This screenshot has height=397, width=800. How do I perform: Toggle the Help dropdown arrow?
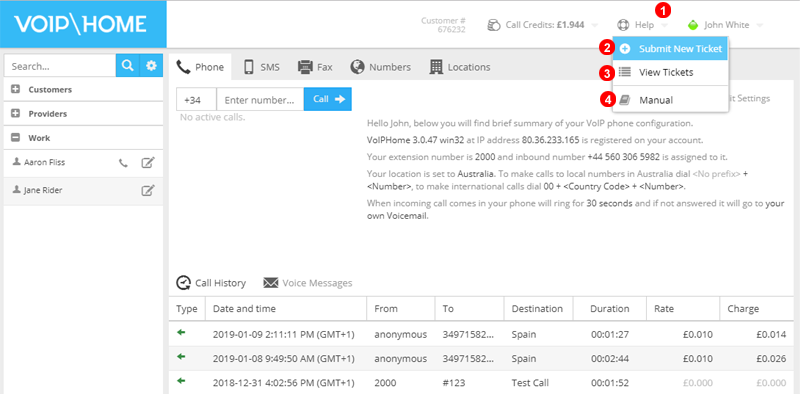(664, 25)
